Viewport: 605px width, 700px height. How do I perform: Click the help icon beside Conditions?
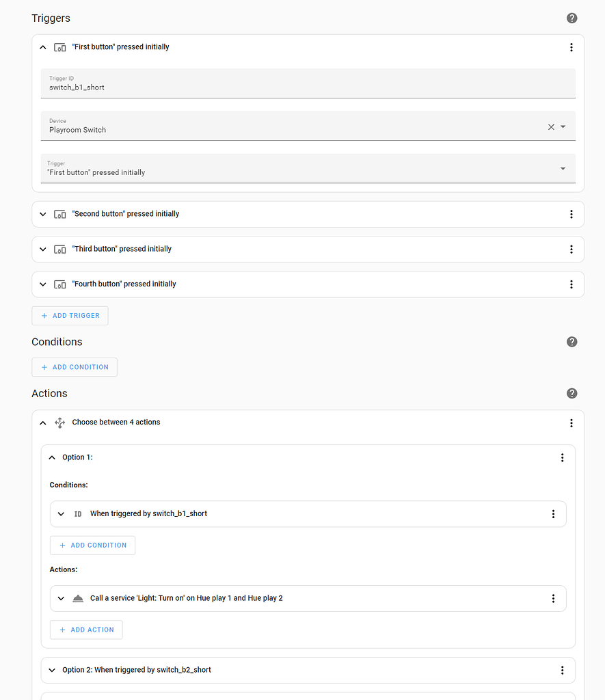click(x=572, y=341)
